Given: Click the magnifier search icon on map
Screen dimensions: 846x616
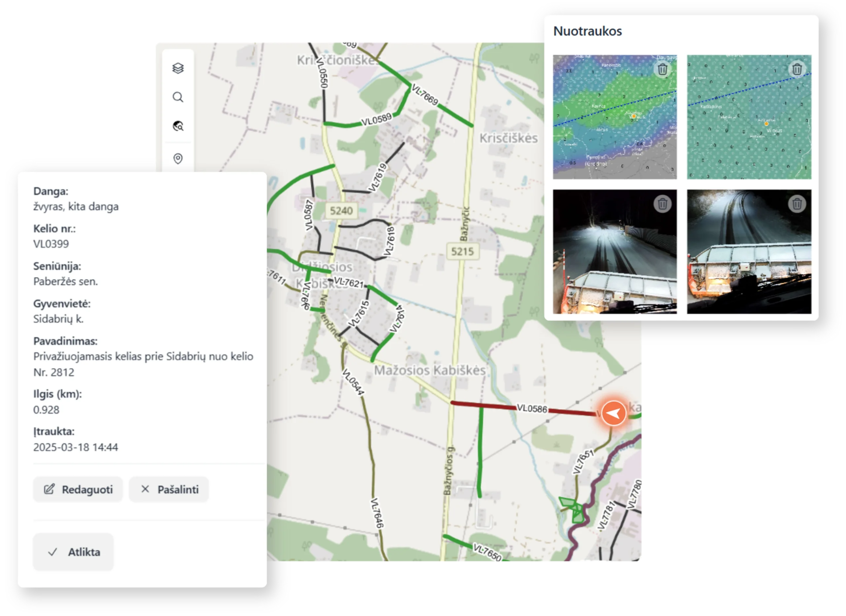Looking at the screenshot, I should 178,97.
